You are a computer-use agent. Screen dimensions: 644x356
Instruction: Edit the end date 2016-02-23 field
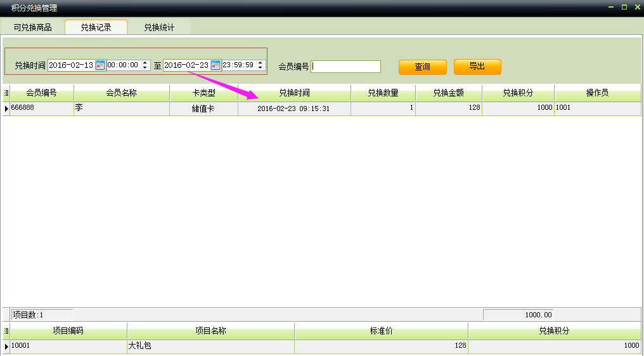187,65
